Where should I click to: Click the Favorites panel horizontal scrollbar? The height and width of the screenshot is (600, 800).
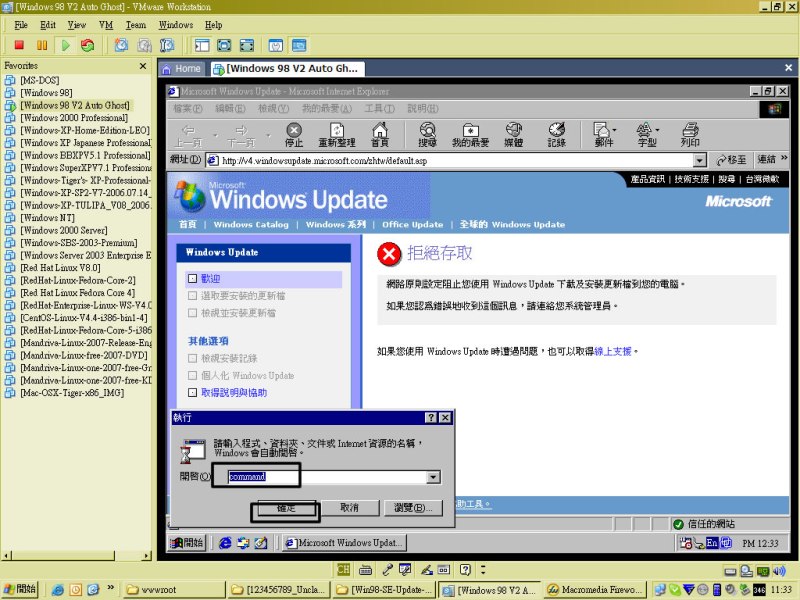point(77,555)
